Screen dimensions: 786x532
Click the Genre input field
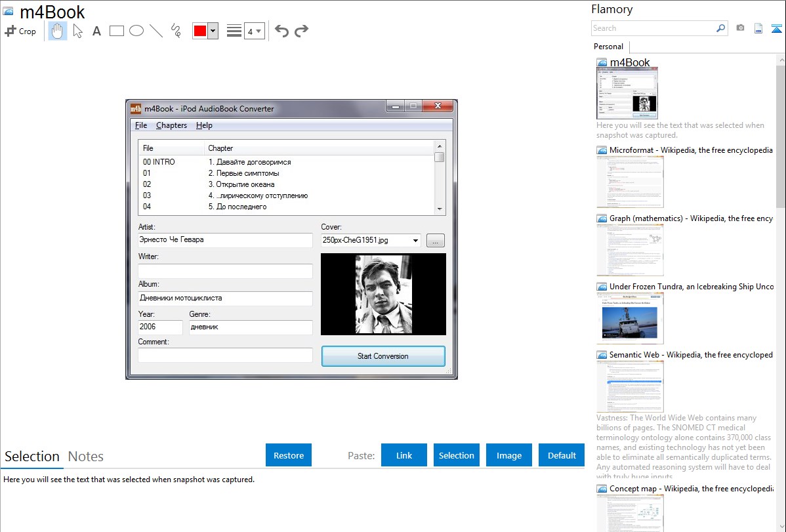[251, 327]
